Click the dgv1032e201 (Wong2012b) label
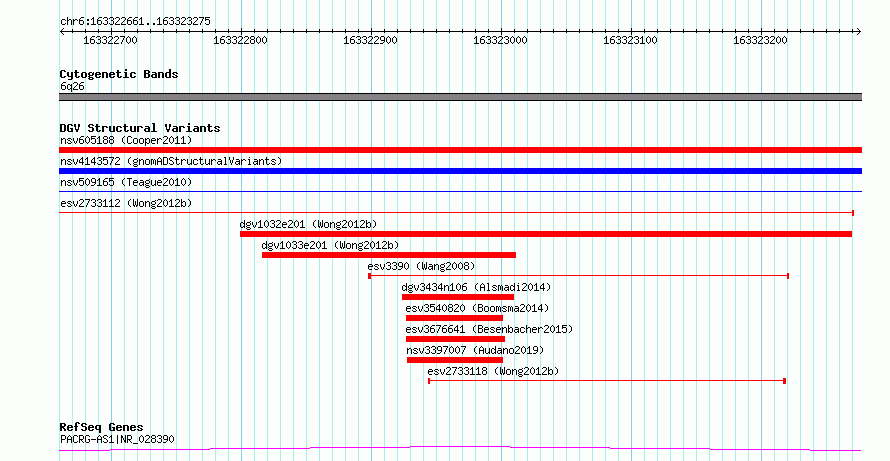The height and width of the screenshot is (461, 890). click(x=308, y=224)
